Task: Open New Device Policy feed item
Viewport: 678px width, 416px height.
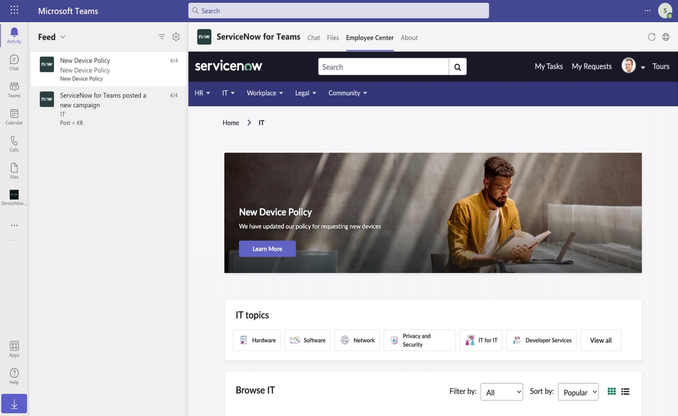Action: coord(109,69)
